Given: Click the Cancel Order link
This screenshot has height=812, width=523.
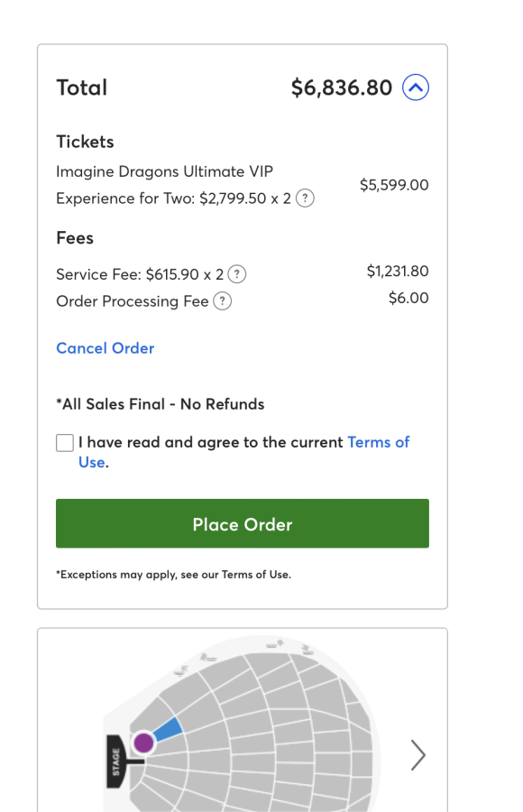Looking at the screenshot, I should pos(105,348).
